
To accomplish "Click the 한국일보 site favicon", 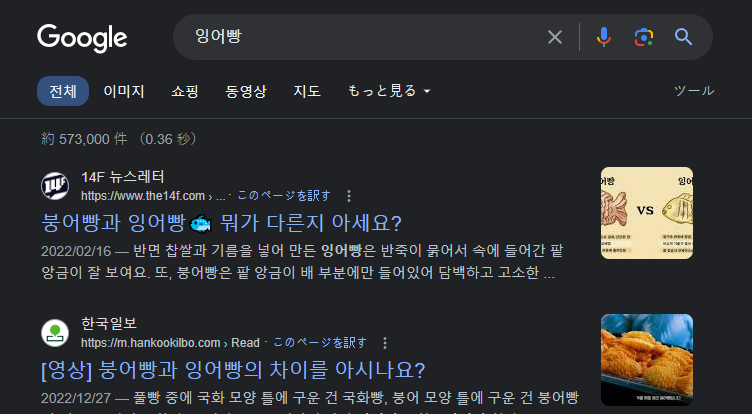I will coord(55,333).
